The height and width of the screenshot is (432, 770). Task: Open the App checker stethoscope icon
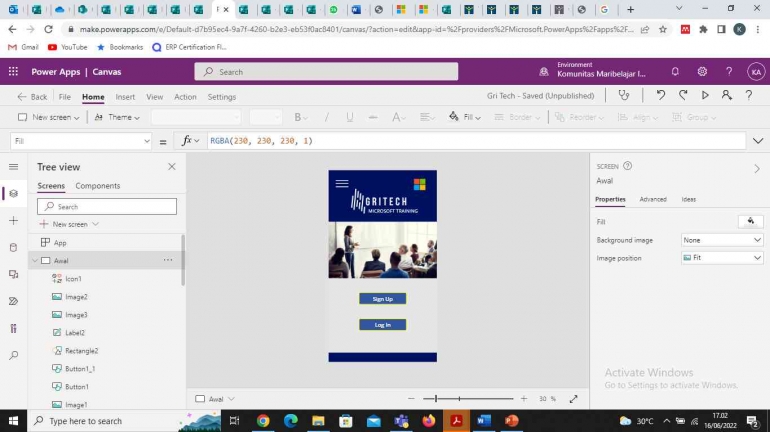(625, 96)
